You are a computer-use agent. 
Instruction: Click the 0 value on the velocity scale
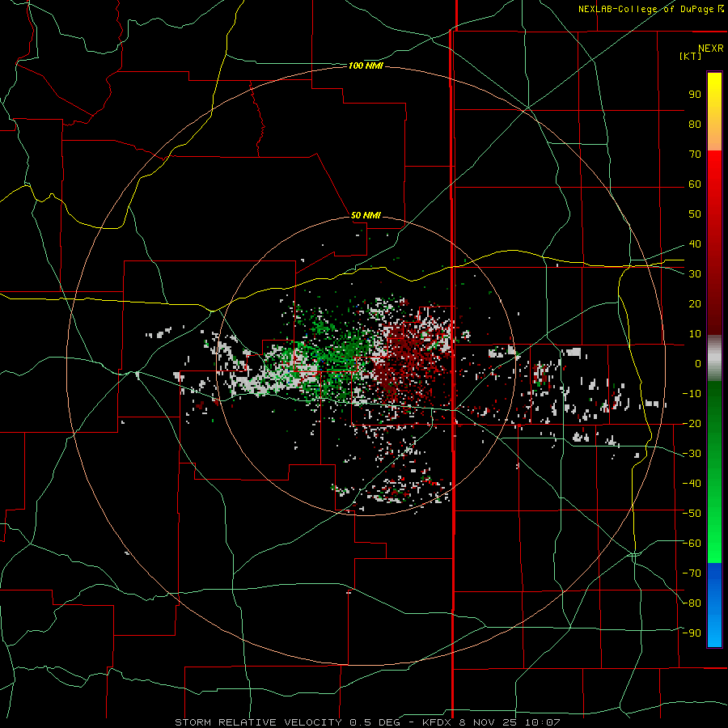point(698,364)
